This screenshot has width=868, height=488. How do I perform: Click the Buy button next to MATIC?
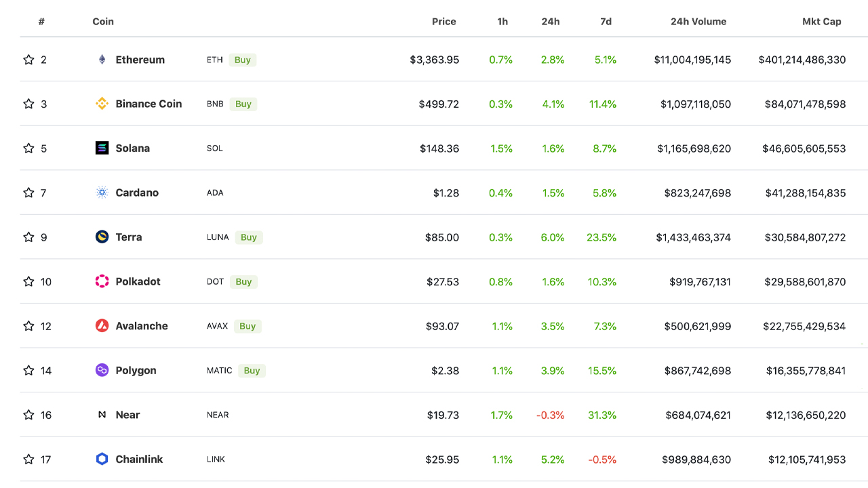coord(252,370)
